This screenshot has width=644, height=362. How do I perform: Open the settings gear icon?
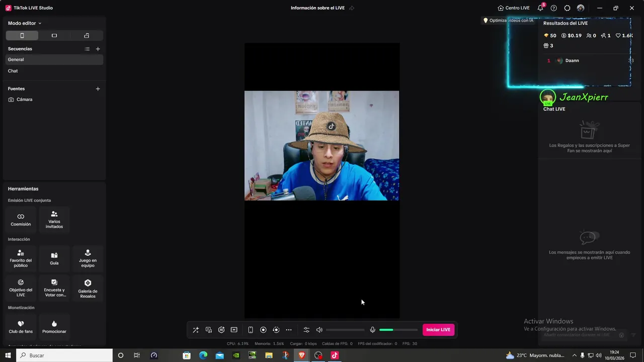[x=568, y=8]
